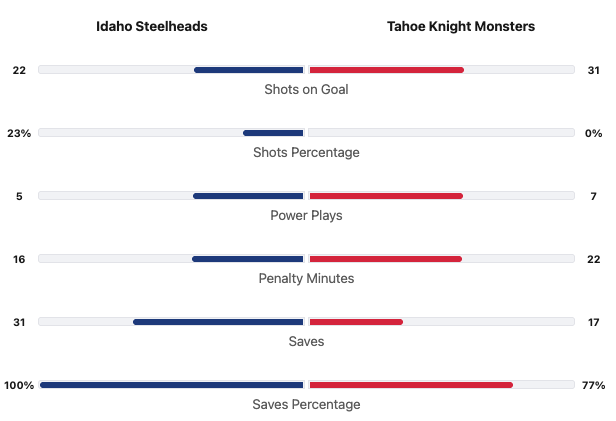The width and height of the screenshot is (616, 421).
Task: Click the blue Shots Percentage bar
Action: click(273, 133)
